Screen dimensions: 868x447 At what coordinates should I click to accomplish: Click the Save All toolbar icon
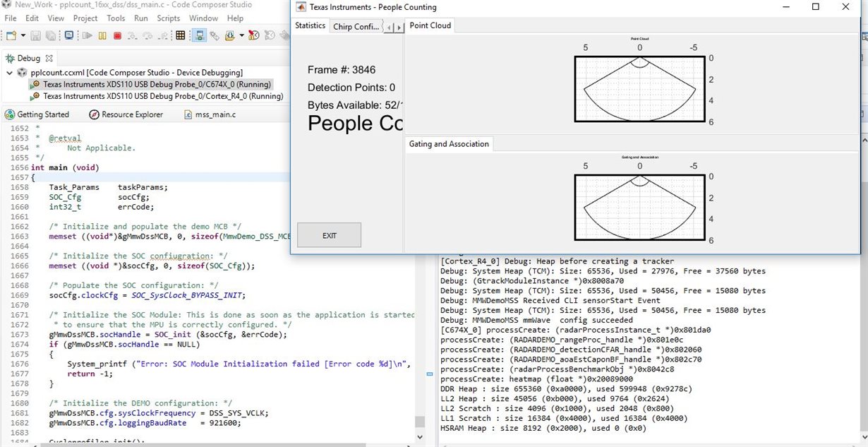(x=50, y=35)
